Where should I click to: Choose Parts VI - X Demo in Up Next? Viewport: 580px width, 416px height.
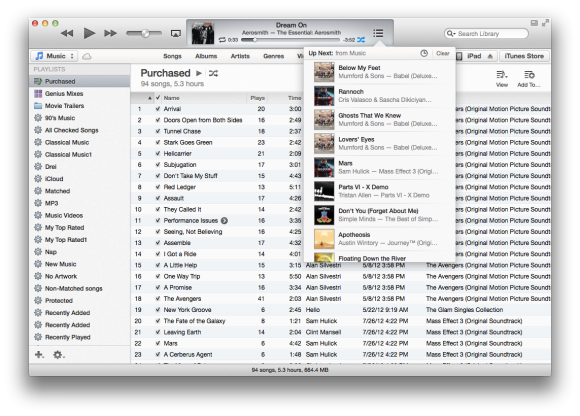tap(380, 191)
